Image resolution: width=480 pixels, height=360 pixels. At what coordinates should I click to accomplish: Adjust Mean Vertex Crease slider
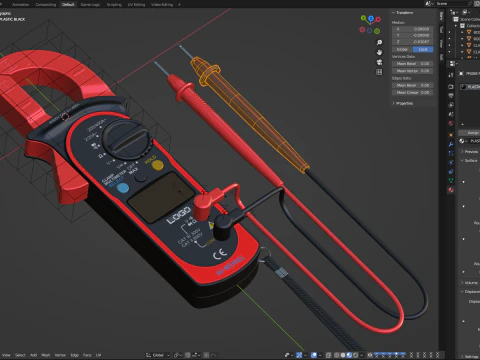click(413, 71)
